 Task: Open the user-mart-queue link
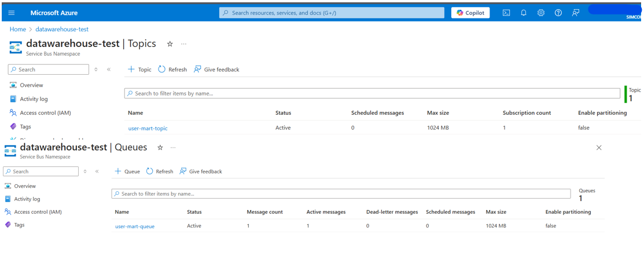tap(135, 226)
